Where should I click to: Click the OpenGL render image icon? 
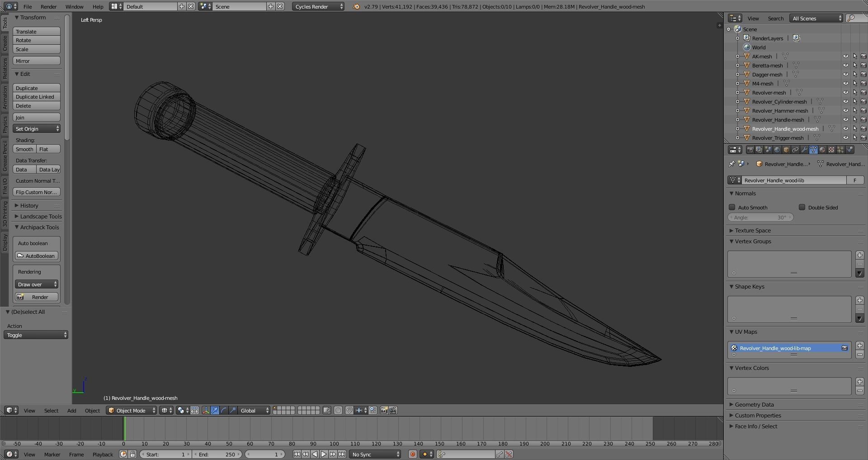(x=384, y=410)
